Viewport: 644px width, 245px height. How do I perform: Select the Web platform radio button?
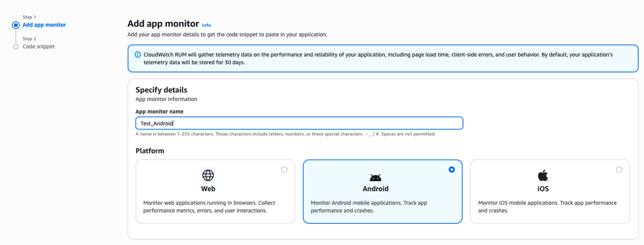(284, 169)
